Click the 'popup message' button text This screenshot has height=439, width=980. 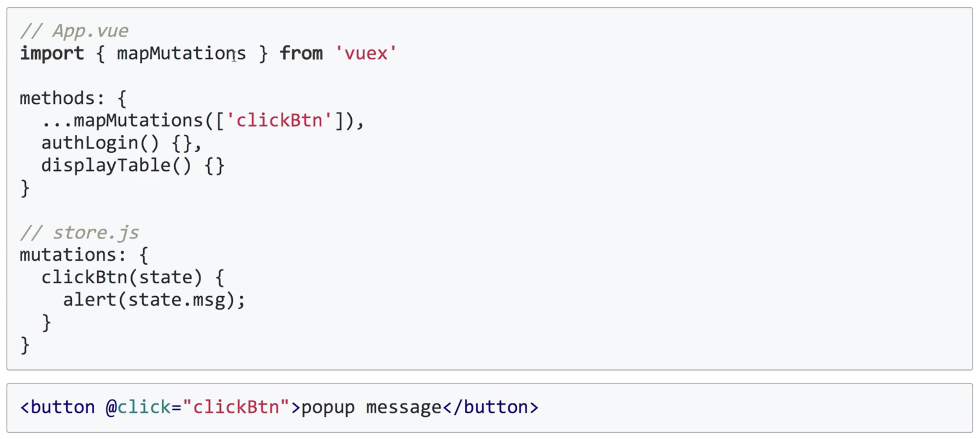[372, 408]
